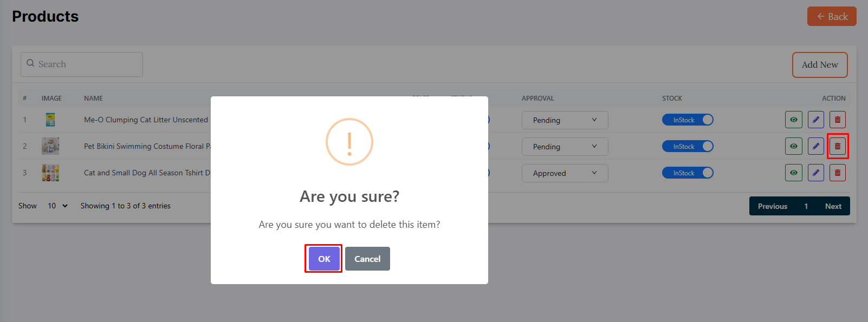Image resolution: width=868 pixels, height=322 pixels.
Task: Cancel the delete confirmation dialog
Action: pyautogui.click(x=367, y=259)
